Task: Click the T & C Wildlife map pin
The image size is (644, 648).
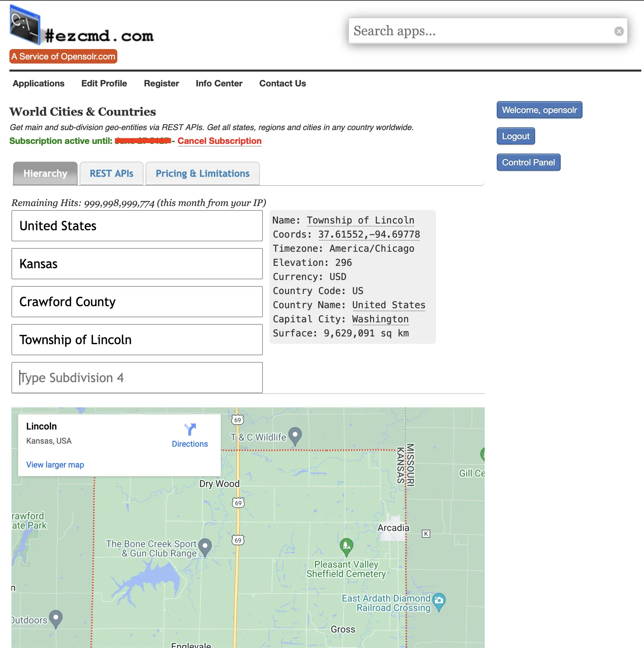Action: point(295,435)
